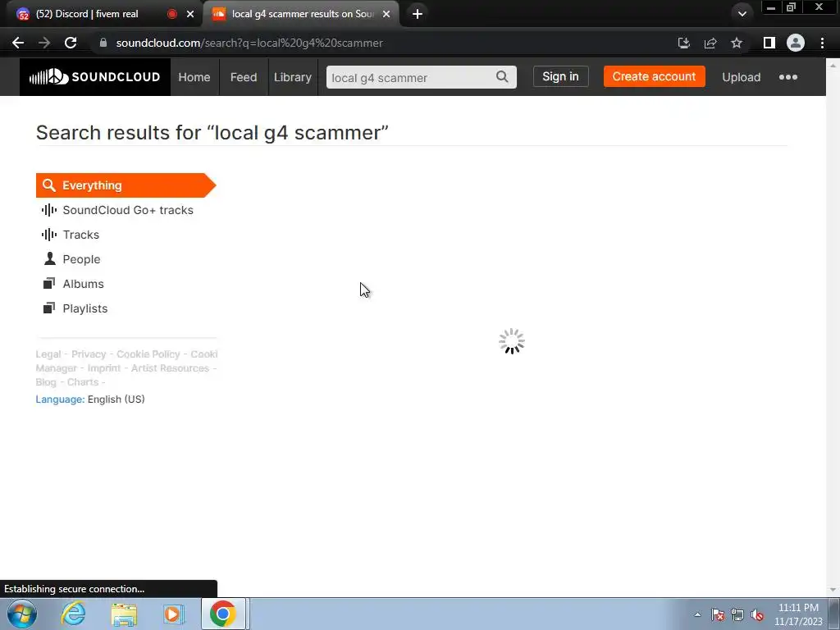Open Chrome three-dot menu
The image size is (840, 630).
coord(822,43)
